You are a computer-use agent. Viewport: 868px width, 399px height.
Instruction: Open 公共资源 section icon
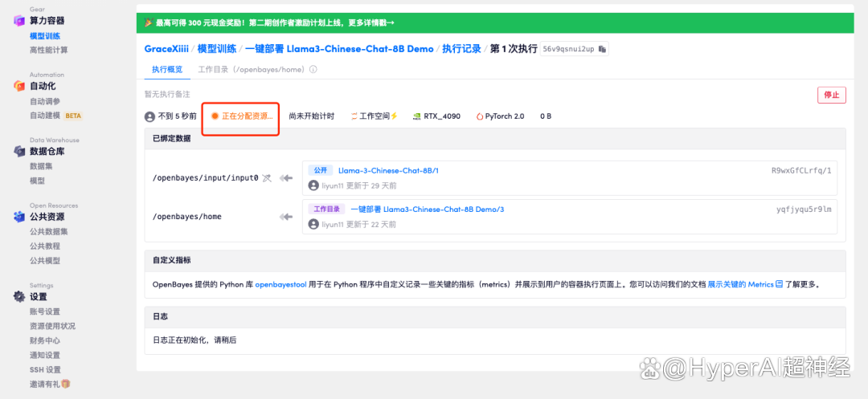click(x=19, y=217)
